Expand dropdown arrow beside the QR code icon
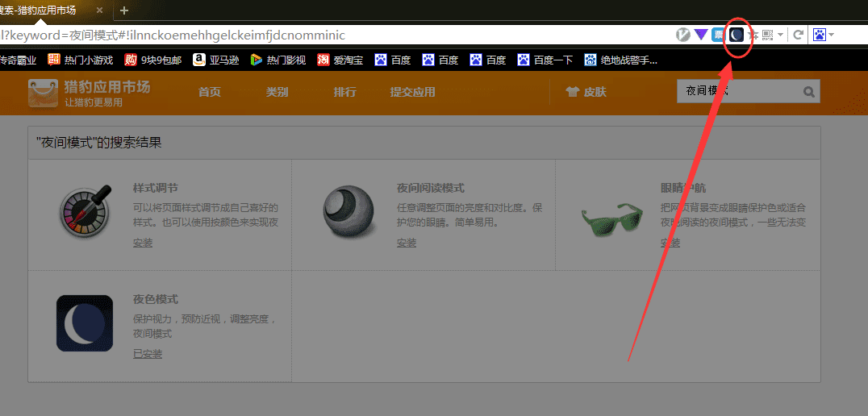Image resolution: width=868 pixels, height=416 pixels. (x=780, y=35)
